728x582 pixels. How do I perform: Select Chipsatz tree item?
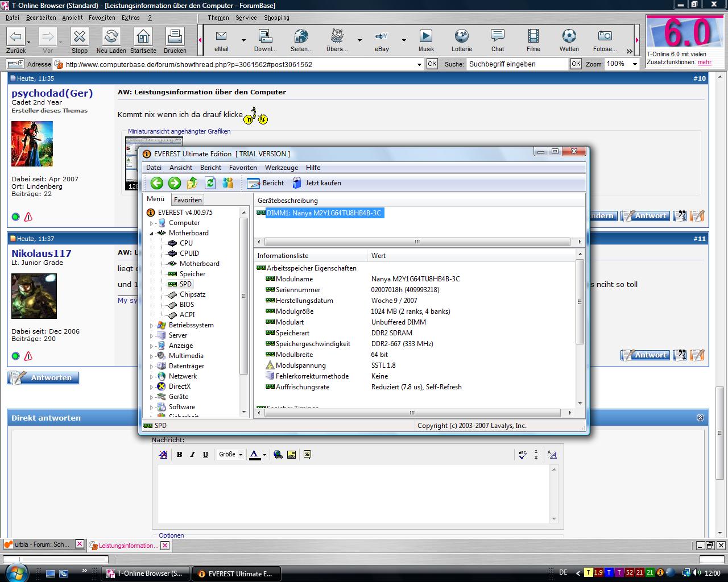[192, 294]
